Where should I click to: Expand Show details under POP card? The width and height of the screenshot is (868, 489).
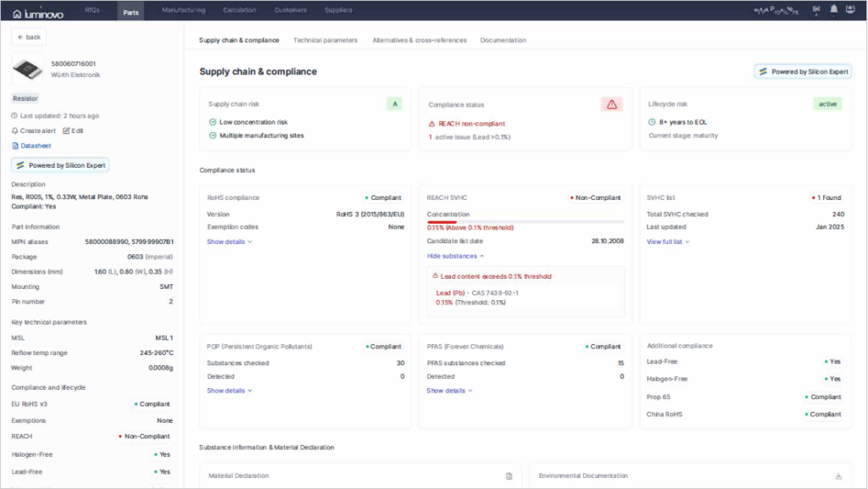point(229,391)
